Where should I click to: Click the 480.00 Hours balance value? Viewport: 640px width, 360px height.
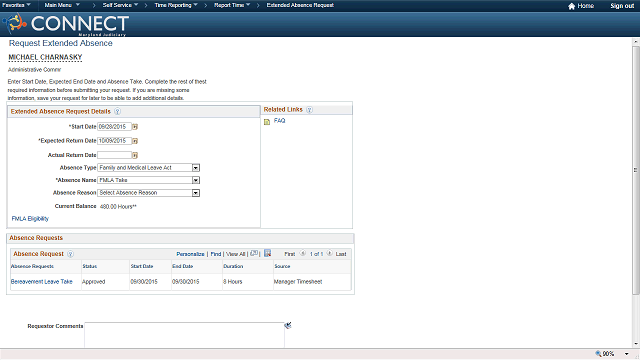point(118,207)
